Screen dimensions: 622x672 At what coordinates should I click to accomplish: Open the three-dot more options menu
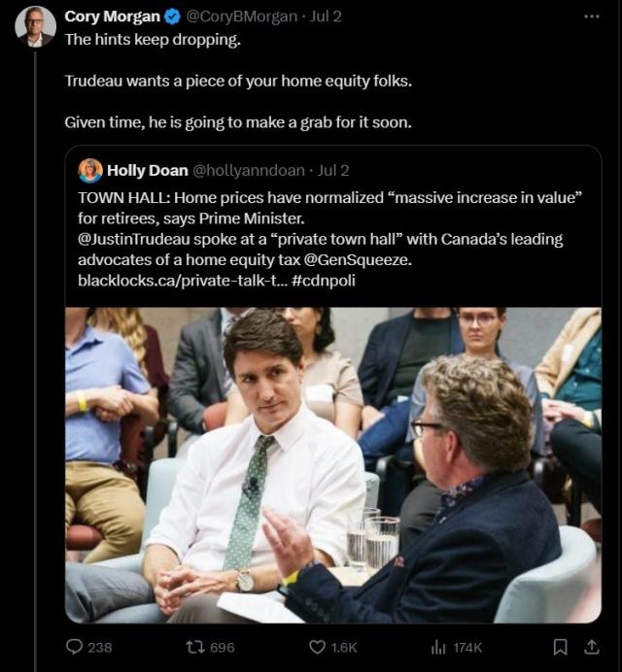click(x=592, y=17)
